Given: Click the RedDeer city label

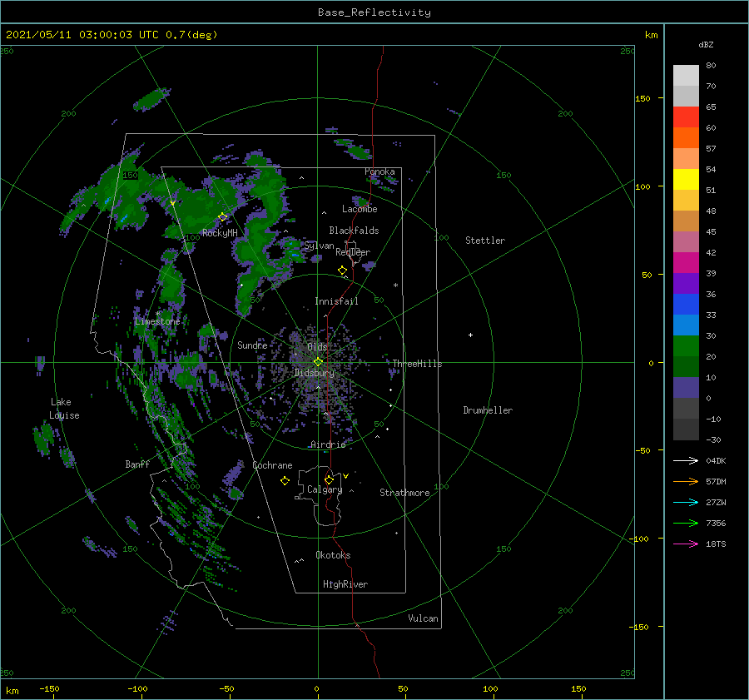Looking at the screenshot, I should (353, 252).
